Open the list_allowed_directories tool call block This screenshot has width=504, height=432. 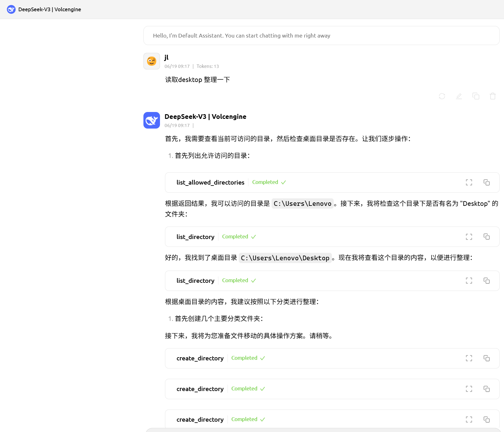(x=332, y=182)
